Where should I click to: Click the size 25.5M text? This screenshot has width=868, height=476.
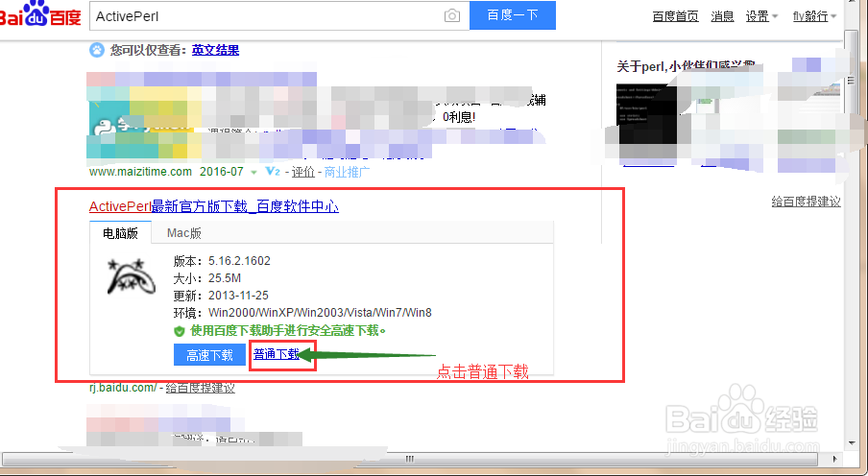pos(224,278)
